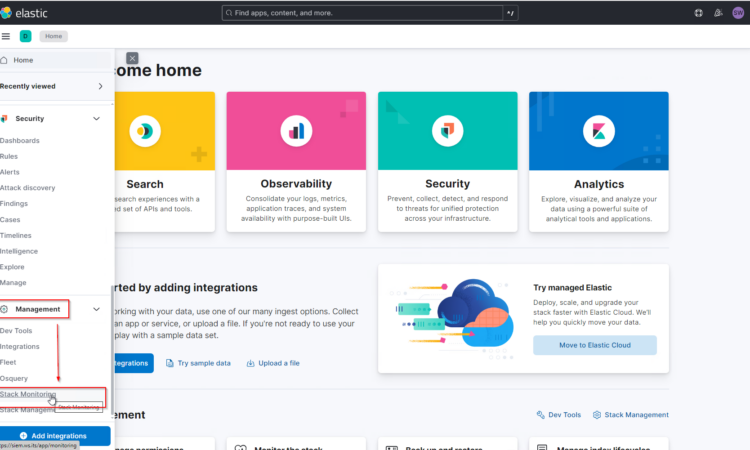Image resolution: width=750 pixels, height=450 pixels.
Task: Open Dashboards under Security
Action: pos(20,141)
